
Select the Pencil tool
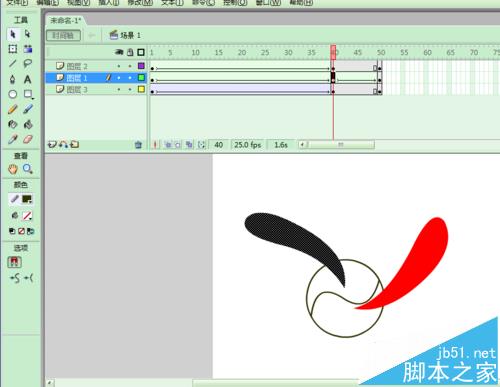click(x=13, y=109)
